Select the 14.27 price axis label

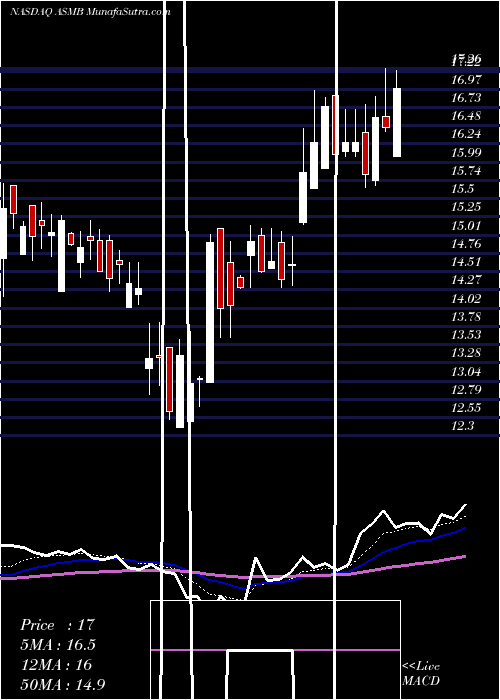pyautogui.click(x=467, y=280)
